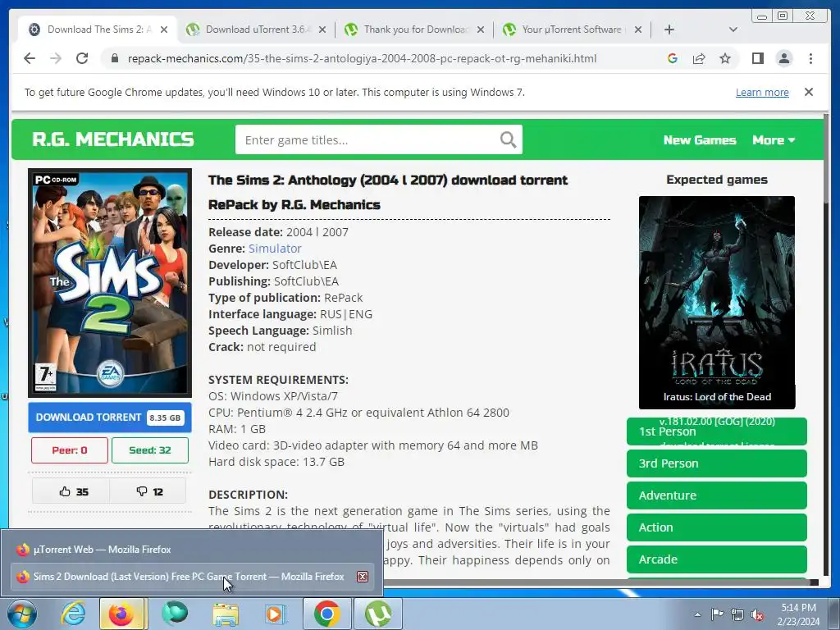Viewport: 840px width, 630px height.
Task: Show hidden system tray icons
Action: [x=697, y=614]
